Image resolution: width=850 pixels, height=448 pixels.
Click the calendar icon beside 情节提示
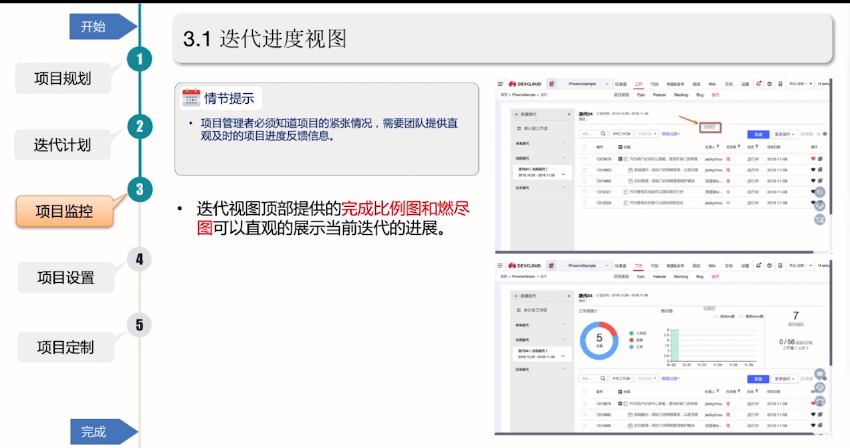pos(191,98)
